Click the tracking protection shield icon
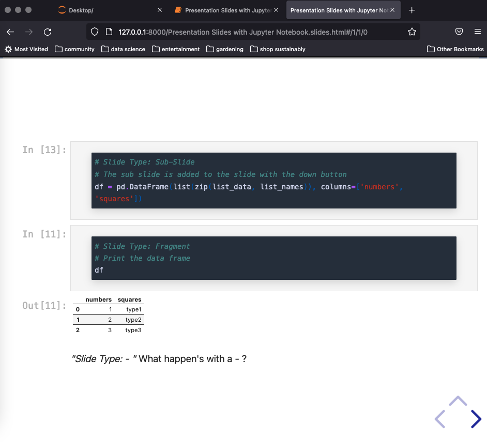The height and width of the screenshot is (448, 487). 94,32
